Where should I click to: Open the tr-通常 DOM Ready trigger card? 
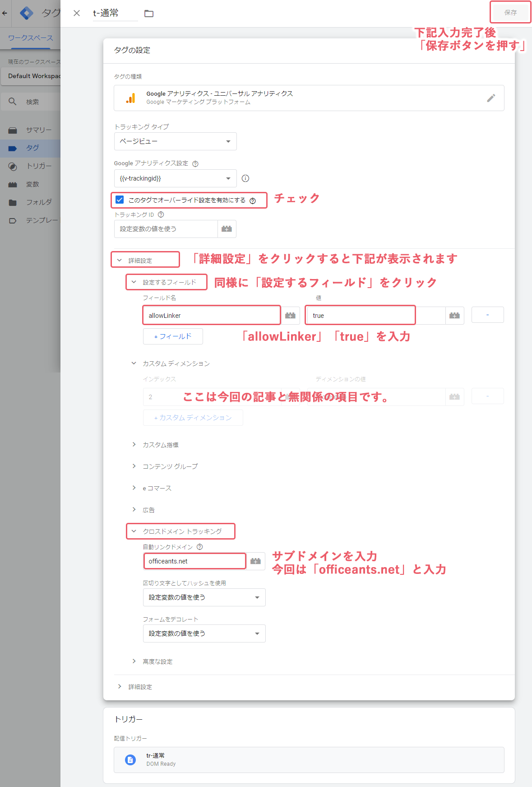309,760
